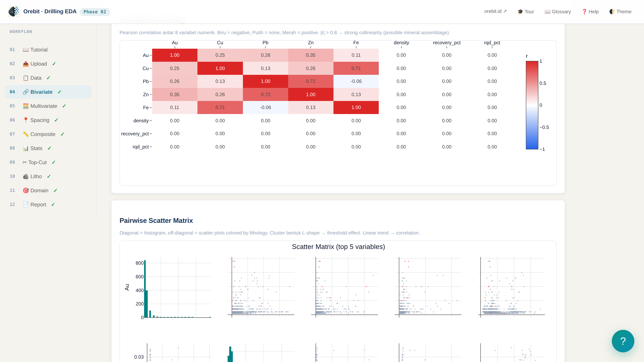Open the Tutorial book icon
Viewport: 644px width, 362px height.
pyautogui.click(x=26, y=50)
